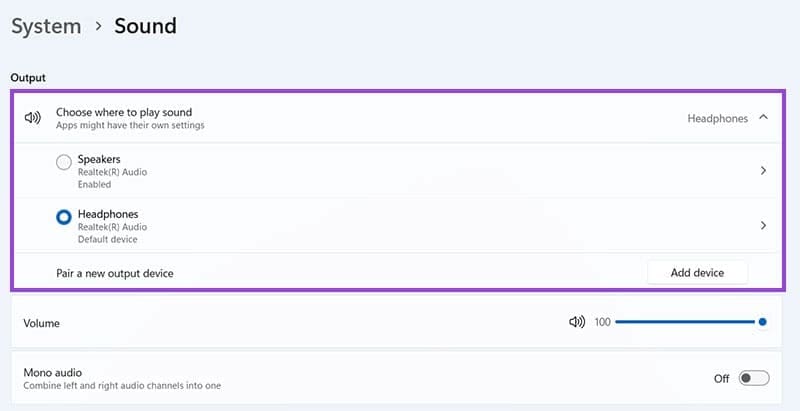Open Headphones properties via right chevron
This screenshot has width=800, height=411.
(763, 226)
